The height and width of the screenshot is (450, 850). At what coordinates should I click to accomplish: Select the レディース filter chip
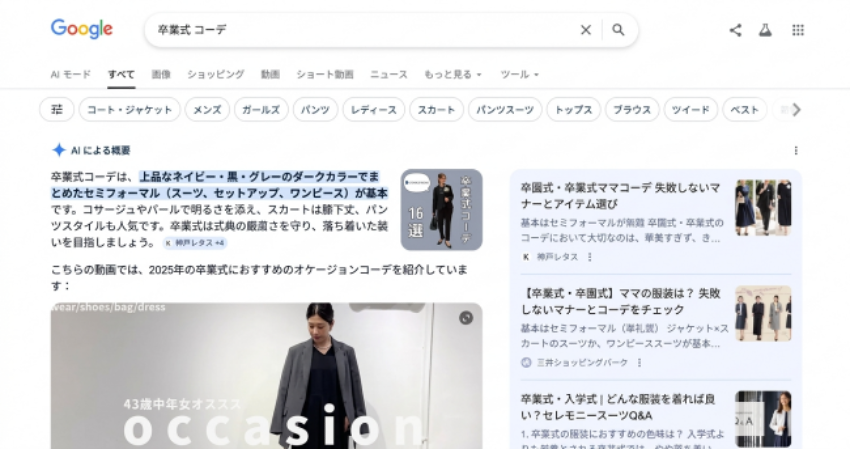point(374,110)
